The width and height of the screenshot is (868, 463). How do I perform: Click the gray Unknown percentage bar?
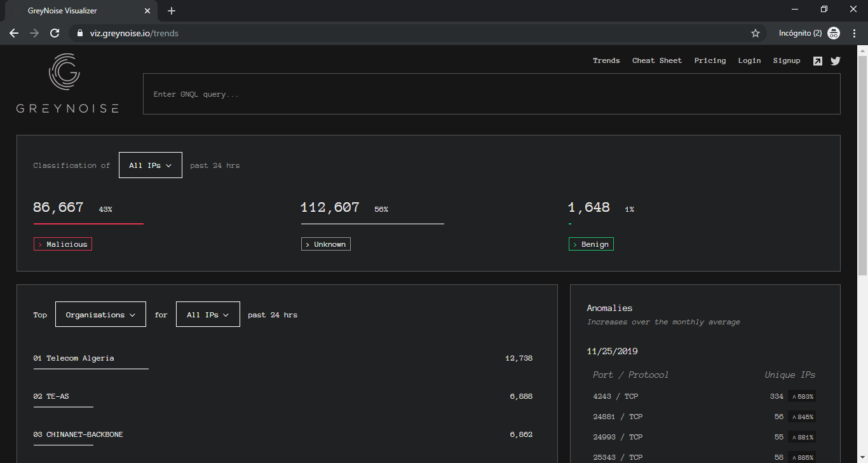pos(372,224)
